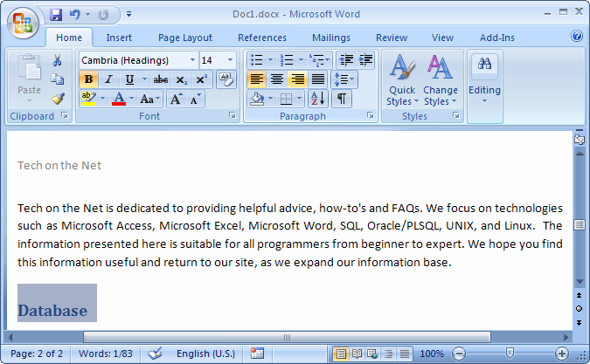Click the zoom slider handle
This screenshot has width=590, height=364.
coord(510,353)
